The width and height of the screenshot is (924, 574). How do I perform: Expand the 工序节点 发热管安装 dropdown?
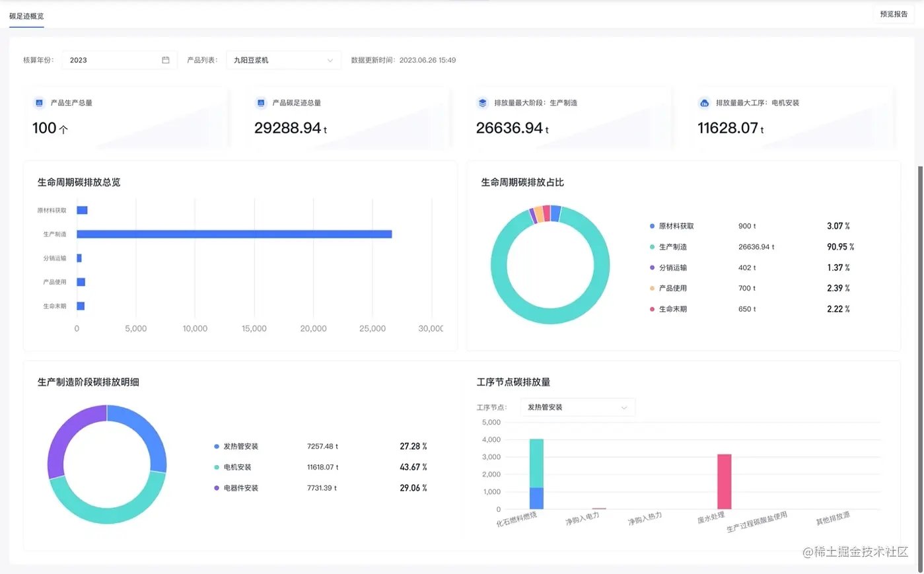(x=577, y=408)
